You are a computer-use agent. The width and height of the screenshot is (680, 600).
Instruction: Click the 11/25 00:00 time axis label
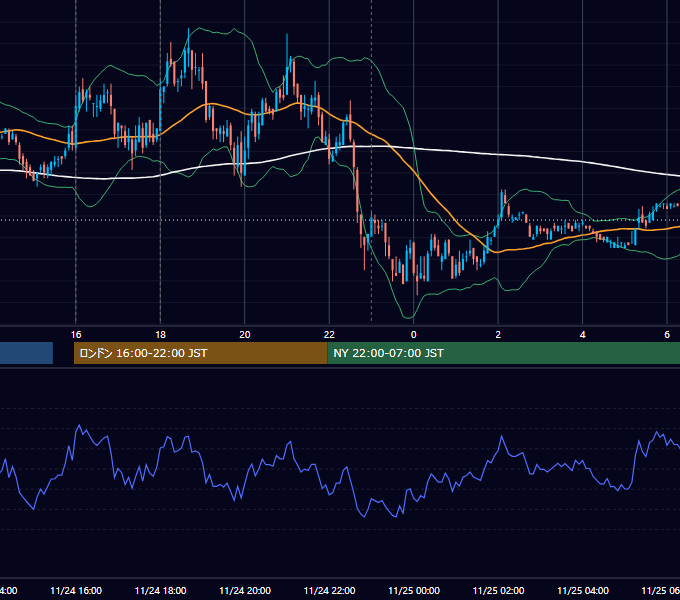point(414,590)
